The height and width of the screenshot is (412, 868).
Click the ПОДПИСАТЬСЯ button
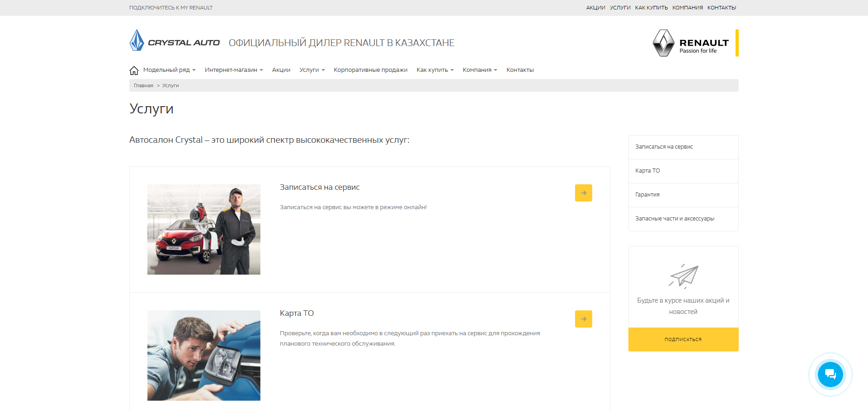[x=683, y=339]
